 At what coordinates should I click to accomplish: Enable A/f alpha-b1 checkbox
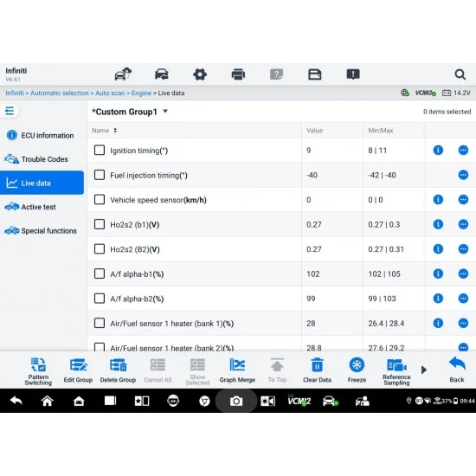point(100,273)
